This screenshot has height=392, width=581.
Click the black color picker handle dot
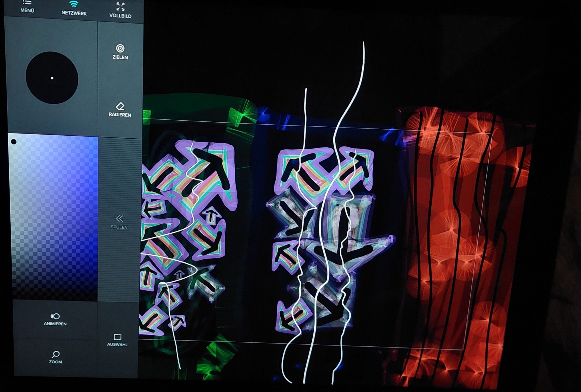pos(13,142)
